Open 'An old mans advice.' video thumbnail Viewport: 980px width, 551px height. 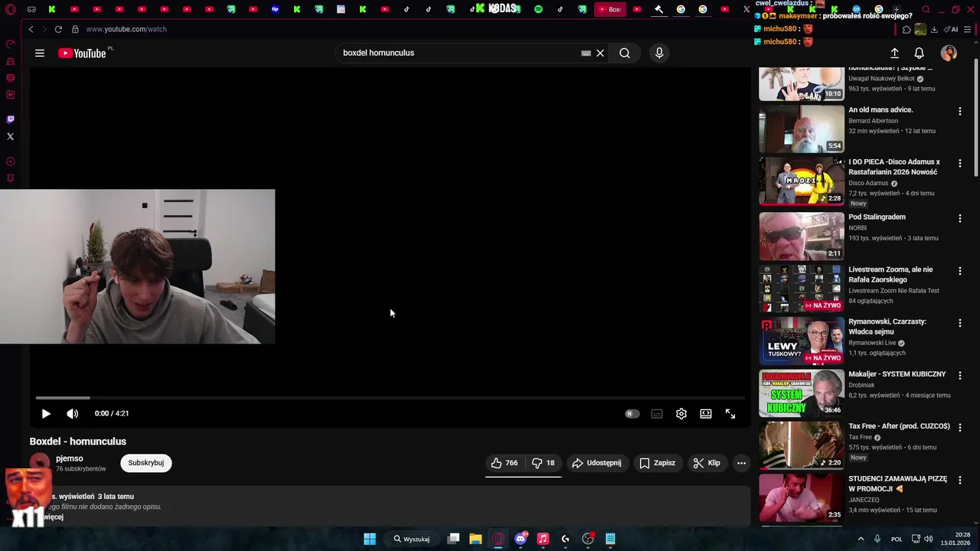point(801,129)
